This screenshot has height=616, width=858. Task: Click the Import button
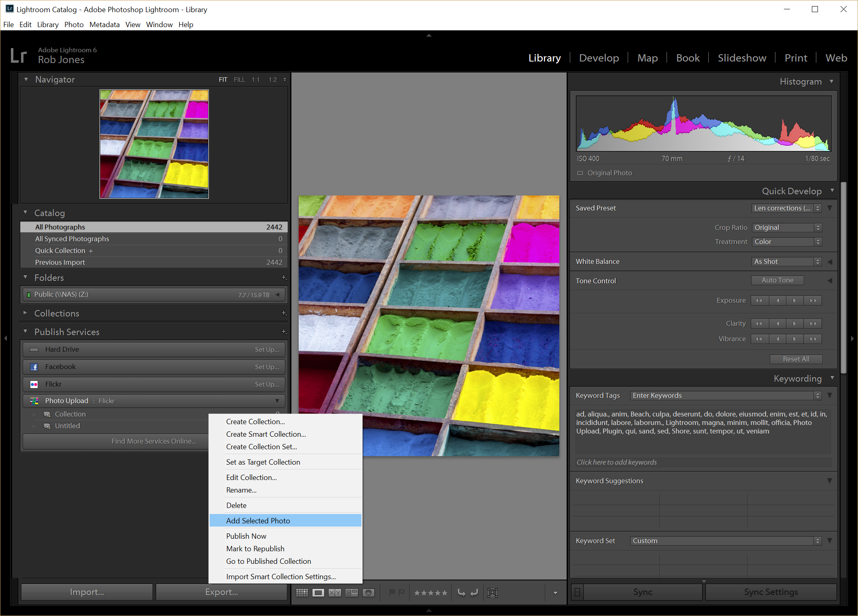(87, 592)
